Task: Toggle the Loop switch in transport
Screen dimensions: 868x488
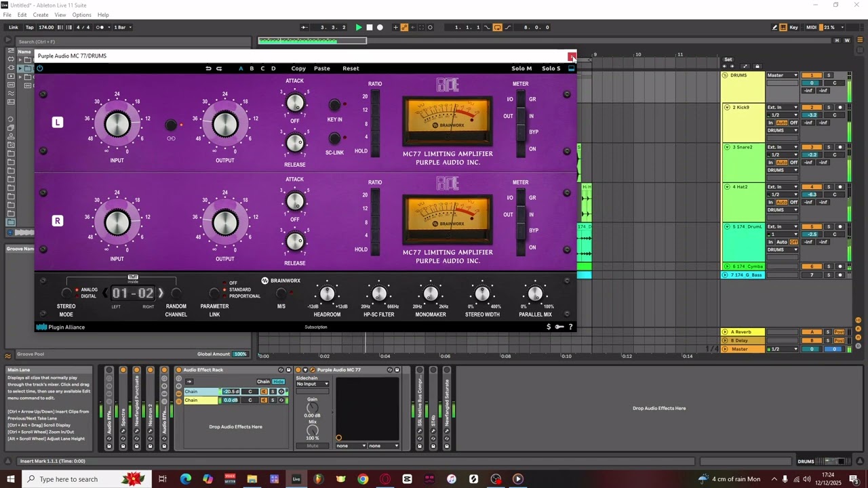Action: [497, 28]
